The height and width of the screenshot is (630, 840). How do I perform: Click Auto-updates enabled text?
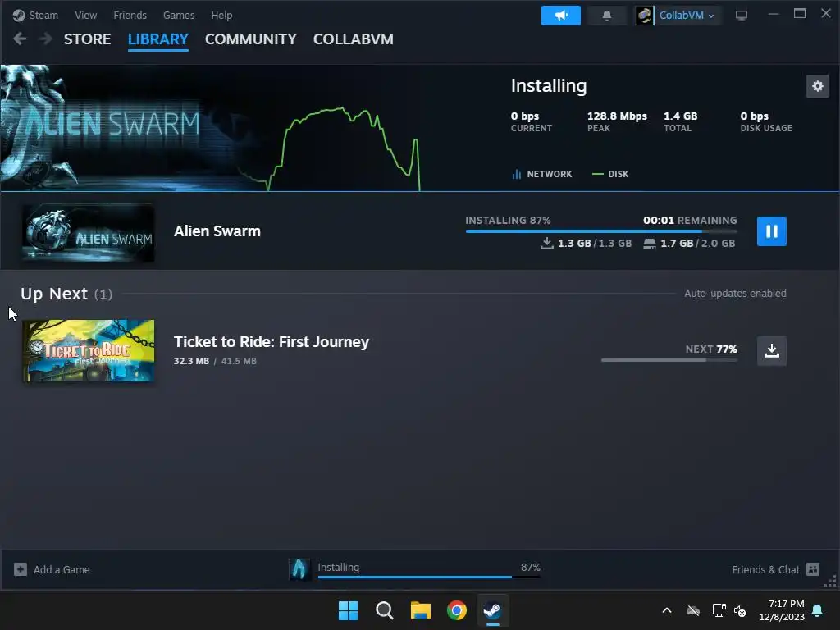point(735,294)
